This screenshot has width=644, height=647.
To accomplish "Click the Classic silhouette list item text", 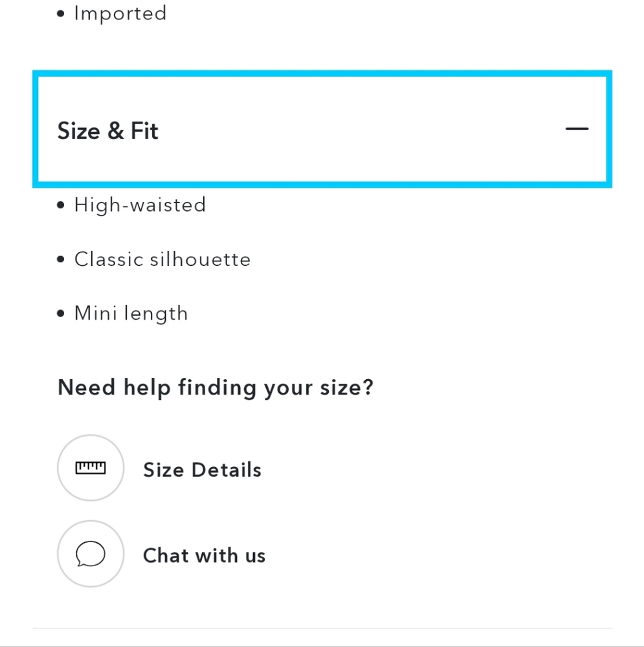I will [x=162, y=259].
